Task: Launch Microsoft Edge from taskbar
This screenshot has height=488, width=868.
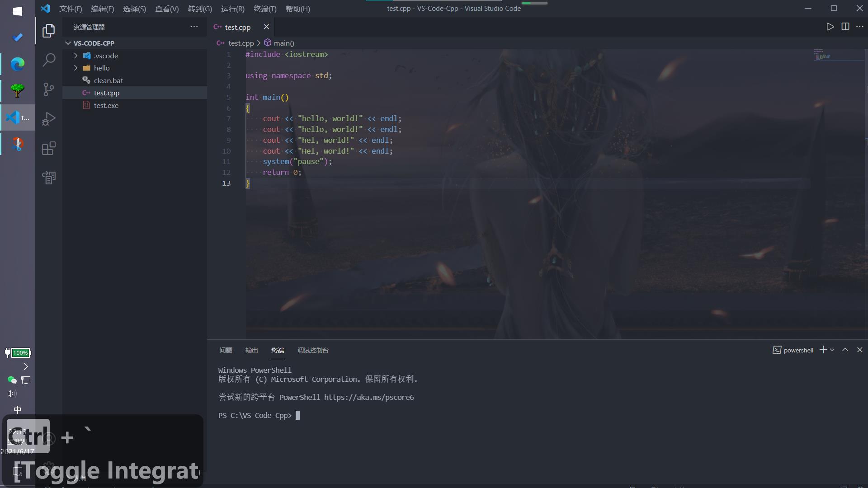Action: tap(18, 64)
